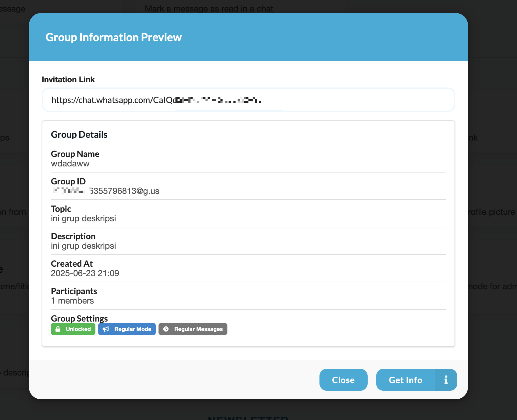Select the 'Unlocked' badge text
The width and height of the screenshot is (517, 420).
tap(78, 329)
